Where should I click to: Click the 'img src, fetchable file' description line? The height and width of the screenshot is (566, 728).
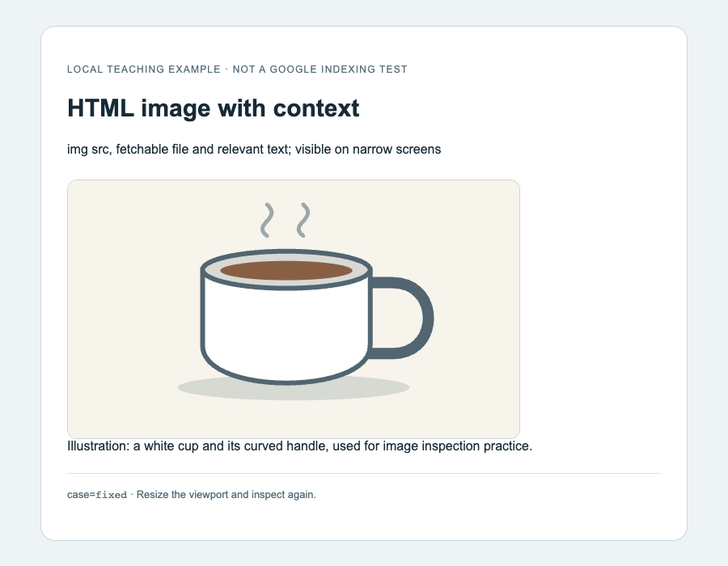coord(254,150)
